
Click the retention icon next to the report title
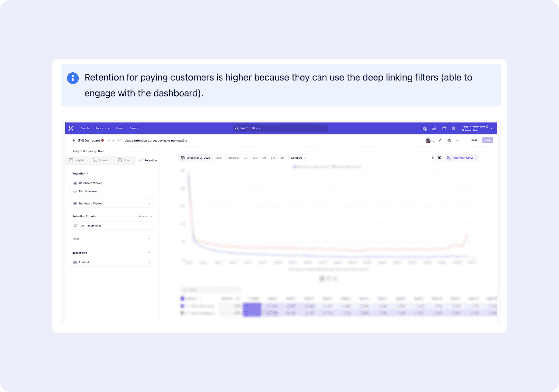point(119,141)
